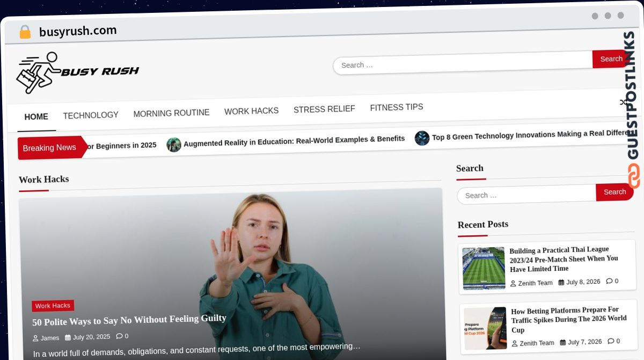The width and height of the screenshot is (644, 360).
Task: Open '50 Polite Ways to Say No' article
Action: (x=129, y=320)
